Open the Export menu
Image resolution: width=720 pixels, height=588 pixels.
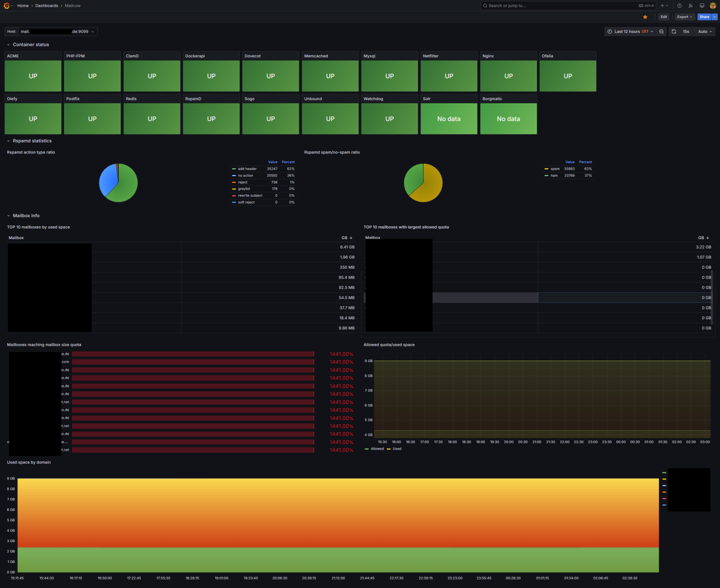tap(684, 17)
